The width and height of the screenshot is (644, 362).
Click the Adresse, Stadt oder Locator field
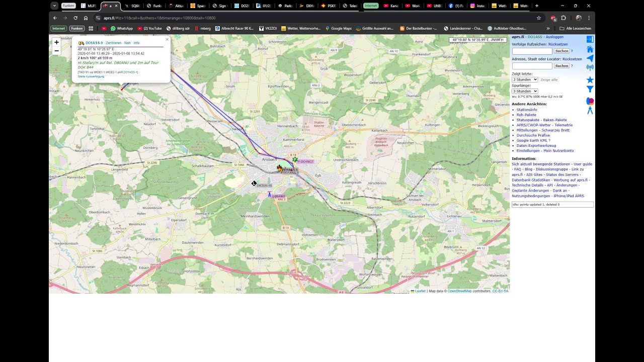(x=532, y=66)
